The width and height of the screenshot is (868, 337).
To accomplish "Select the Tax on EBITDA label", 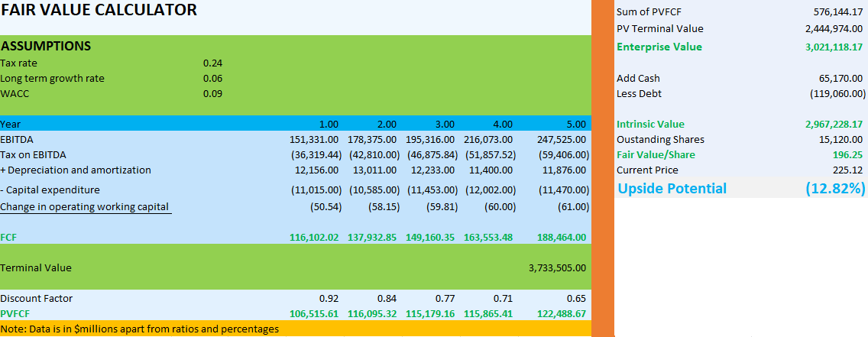I will (34, 155).
